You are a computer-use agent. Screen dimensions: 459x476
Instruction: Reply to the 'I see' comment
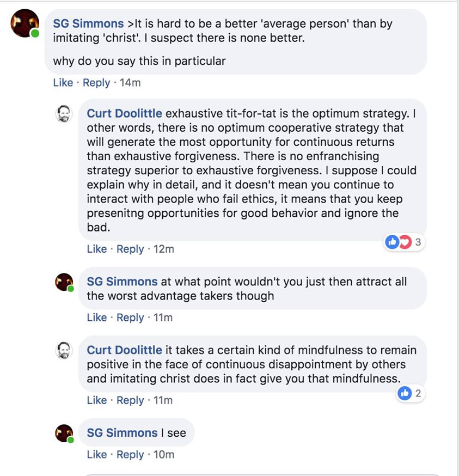coord(130,454)
